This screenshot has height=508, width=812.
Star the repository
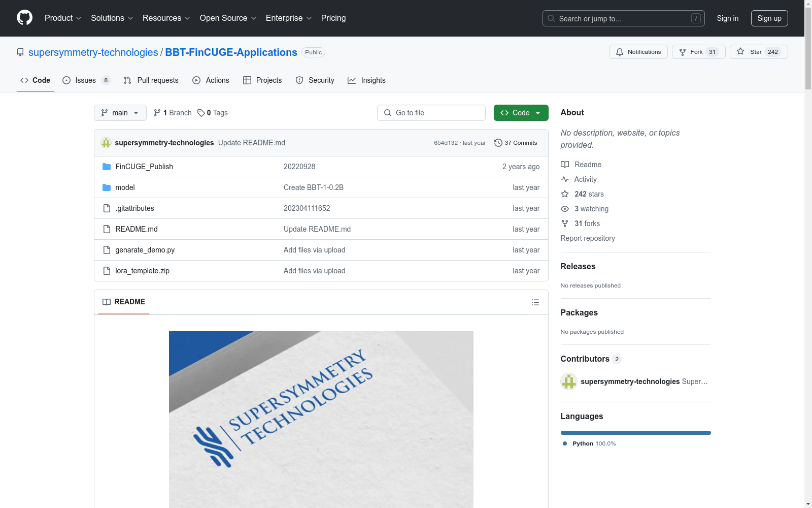point(759,52)
